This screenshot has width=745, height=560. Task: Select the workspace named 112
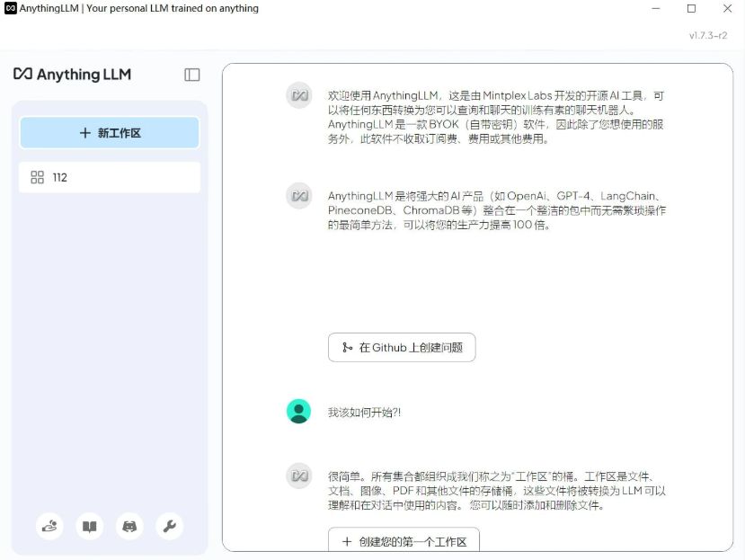pyautogui.click(x=60, y=177)
